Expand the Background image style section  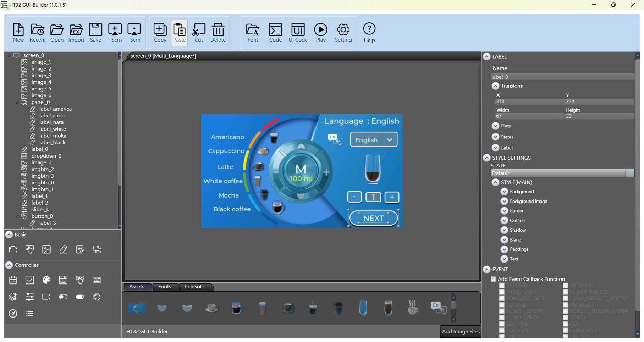[x=504, y=201]
